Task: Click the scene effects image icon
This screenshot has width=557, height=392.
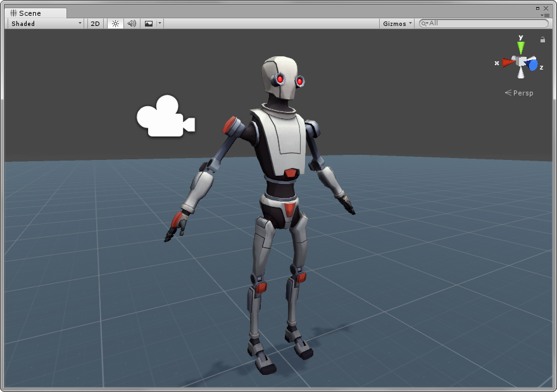Action: [x=149, y=23]
